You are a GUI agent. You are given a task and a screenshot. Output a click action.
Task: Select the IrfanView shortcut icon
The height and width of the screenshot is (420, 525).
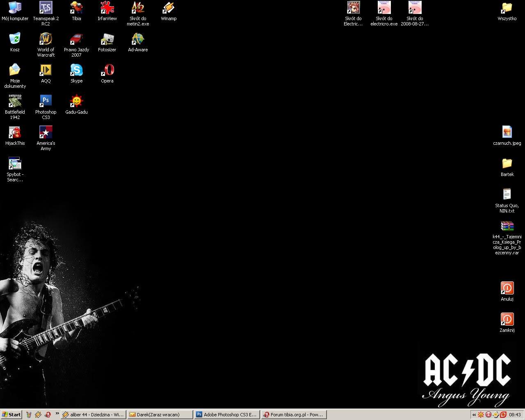(x=107, y=11)
